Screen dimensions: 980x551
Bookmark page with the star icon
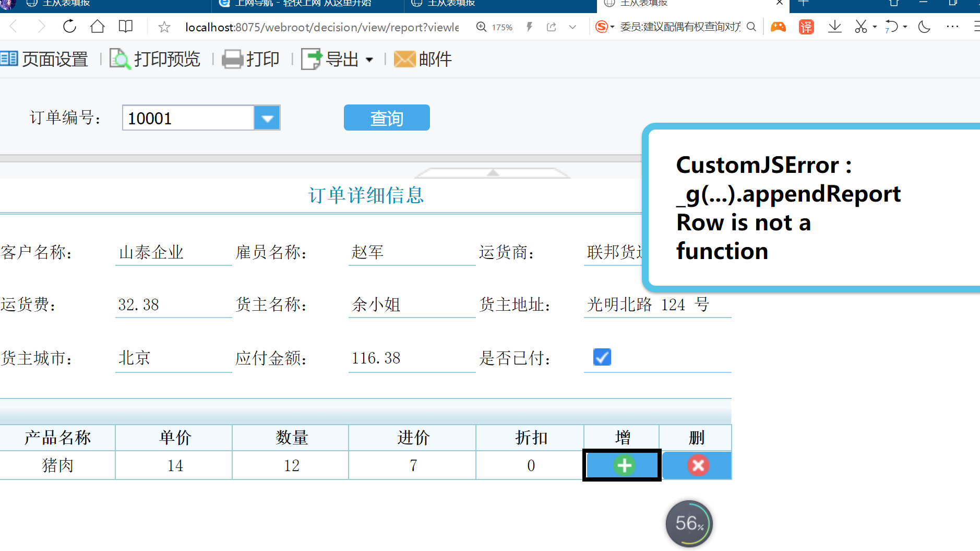pos(164,27)
